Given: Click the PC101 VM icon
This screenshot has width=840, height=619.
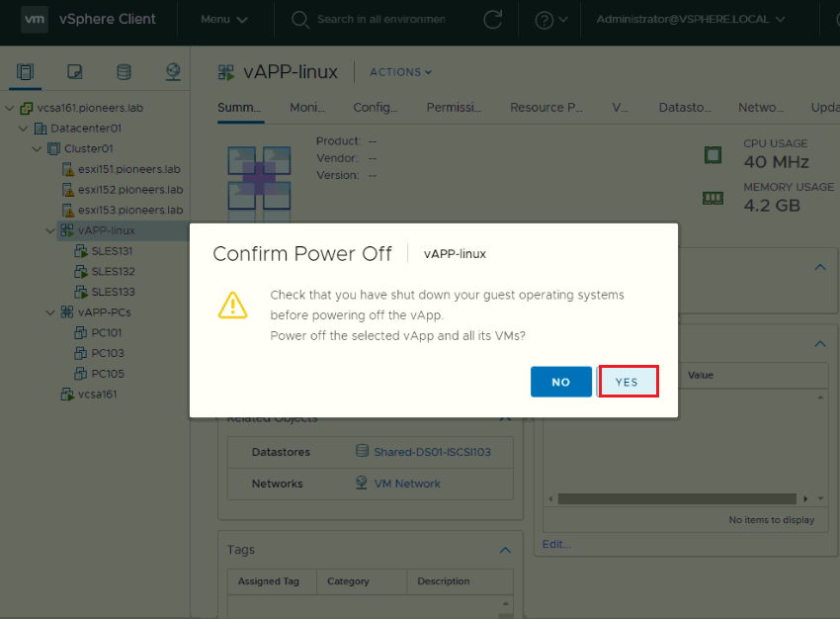Looking at the screenshot, I should (x=80, y=333).
